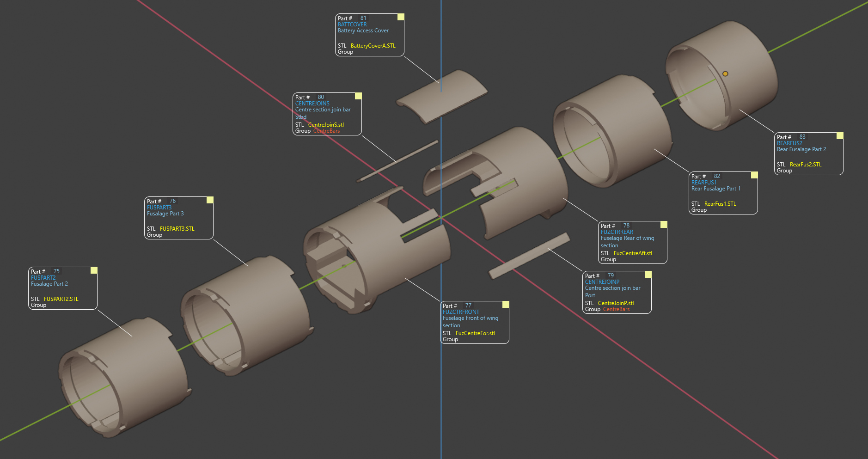Click the BATTCOVER part name
Image resolution: width=868 pixels, height=459 pixels.
click(352, 24)
